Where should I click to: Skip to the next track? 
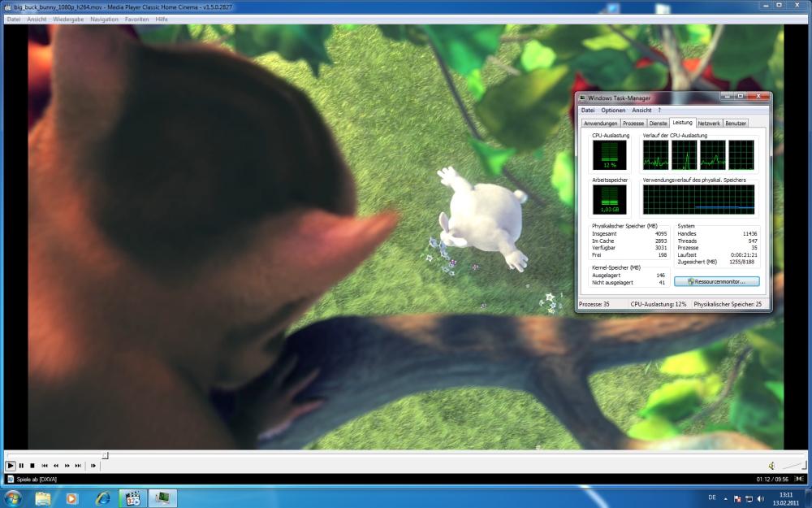click(78, 466)
